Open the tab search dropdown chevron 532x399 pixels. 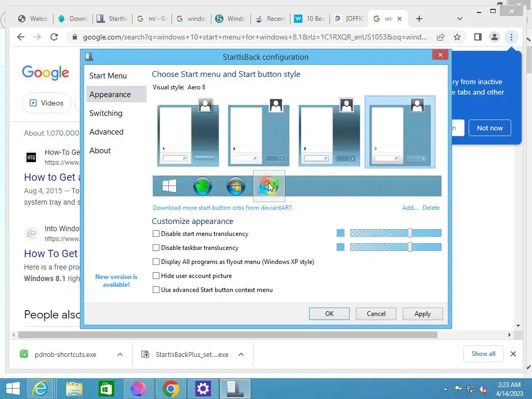coord(459,19)
